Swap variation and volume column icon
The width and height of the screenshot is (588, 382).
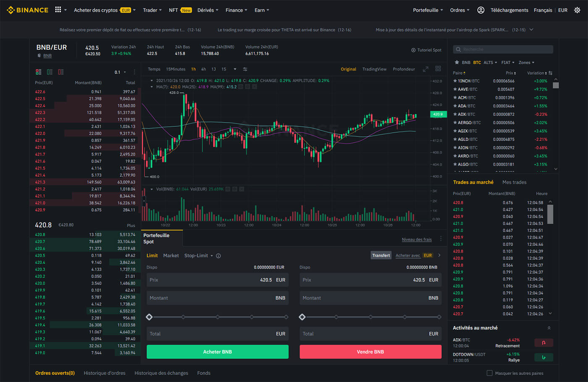click(550, 73)
